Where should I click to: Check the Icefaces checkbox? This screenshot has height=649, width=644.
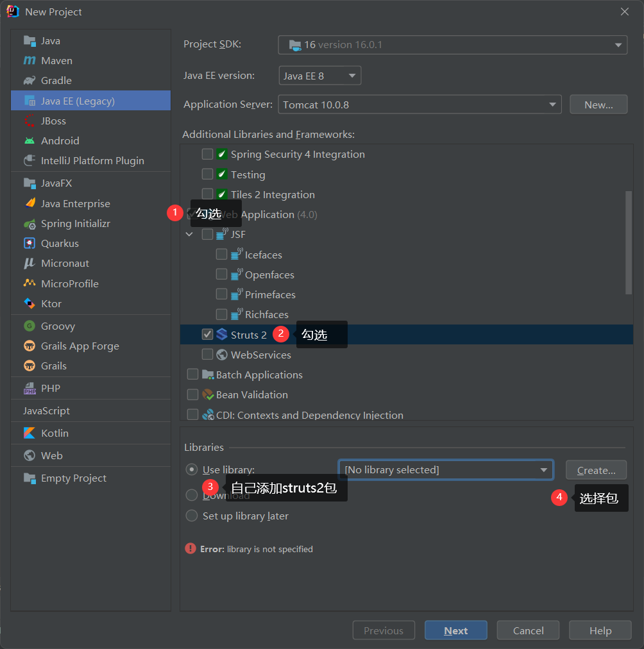(x=221, y=254)
